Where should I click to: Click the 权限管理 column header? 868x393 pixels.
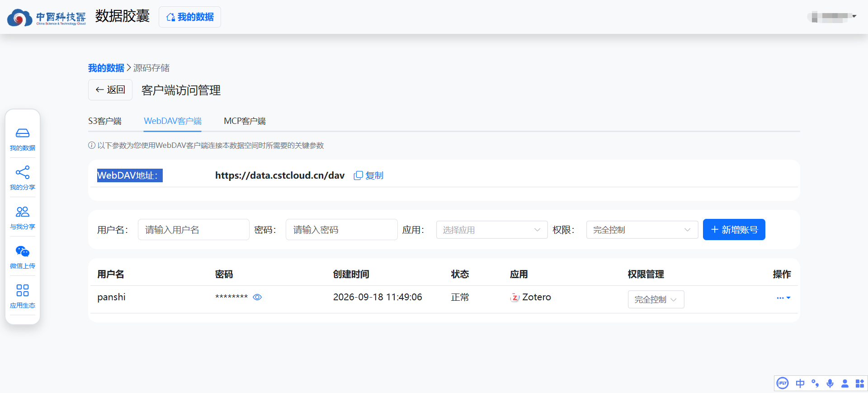click(x=646, y=274)
